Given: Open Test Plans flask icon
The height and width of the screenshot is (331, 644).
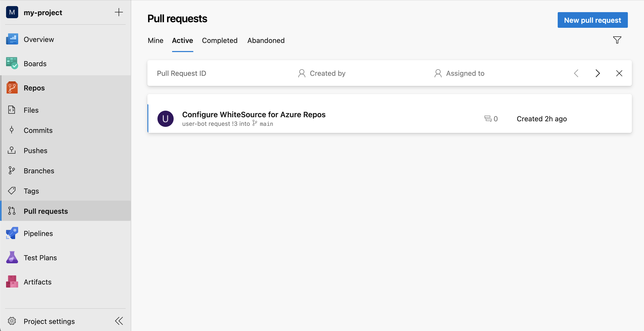Looking at the screenshot, I should pos(12,257).
